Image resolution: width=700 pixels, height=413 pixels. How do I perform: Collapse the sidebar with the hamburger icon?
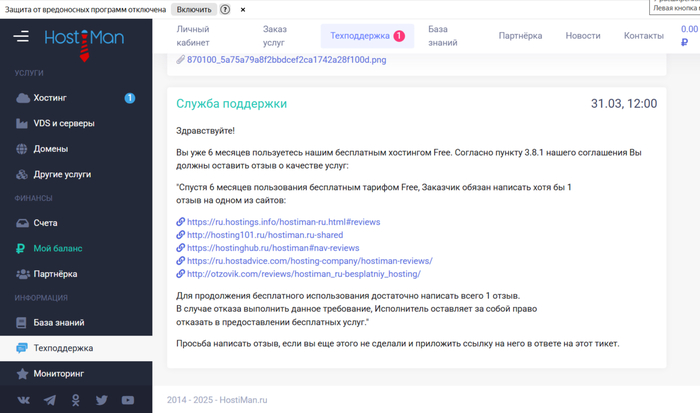tap(21, 38)
